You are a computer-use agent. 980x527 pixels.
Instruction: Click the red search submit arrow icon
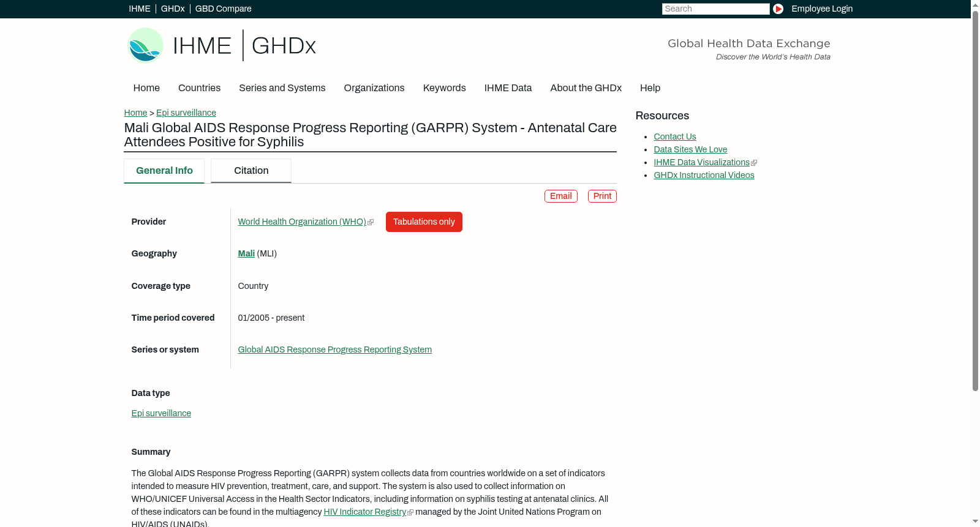(x=778, y=9)
